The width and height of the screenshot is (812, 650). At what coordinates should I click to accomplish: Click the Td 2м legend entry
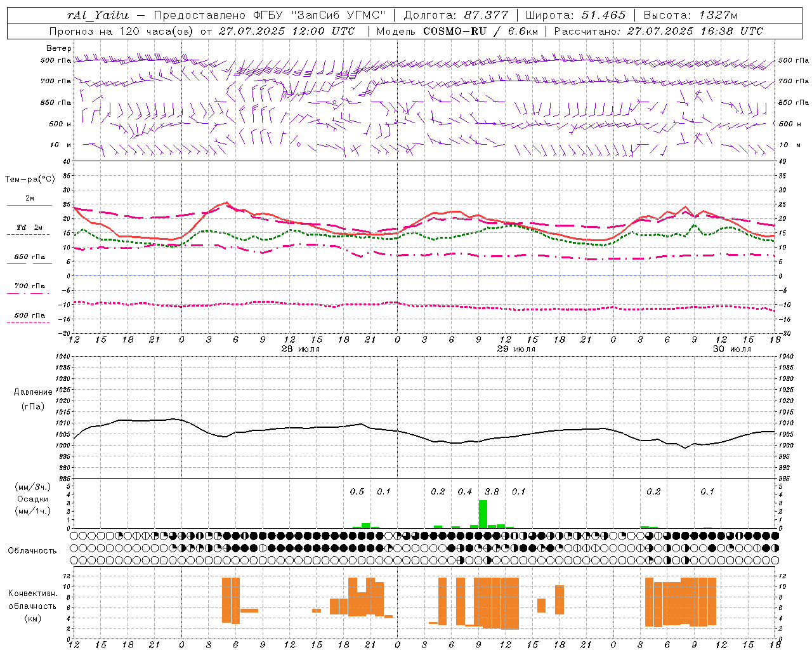coord(30,227)
